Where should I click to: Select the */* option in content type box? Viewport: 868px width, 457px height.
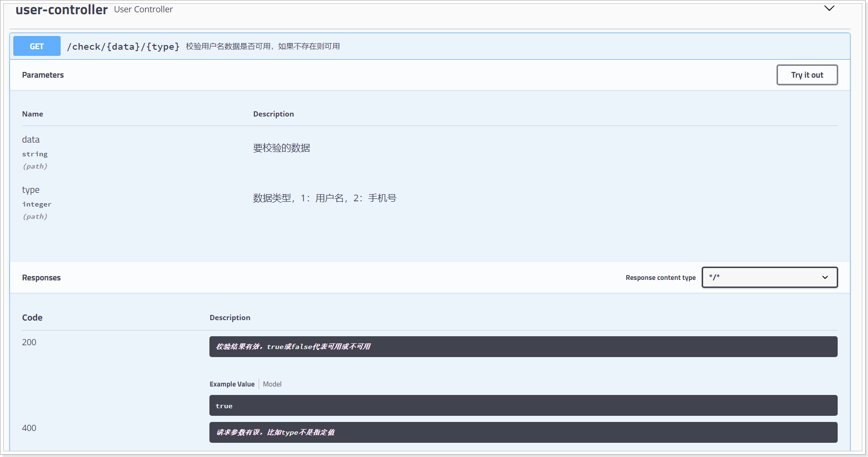(x=769, y=278)
